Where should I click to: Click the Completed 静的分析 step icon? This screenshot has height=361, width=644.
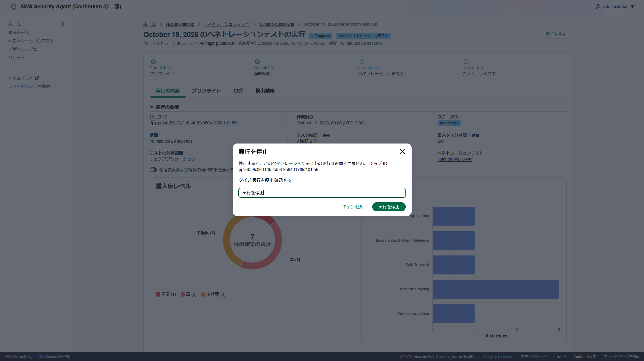257,62
